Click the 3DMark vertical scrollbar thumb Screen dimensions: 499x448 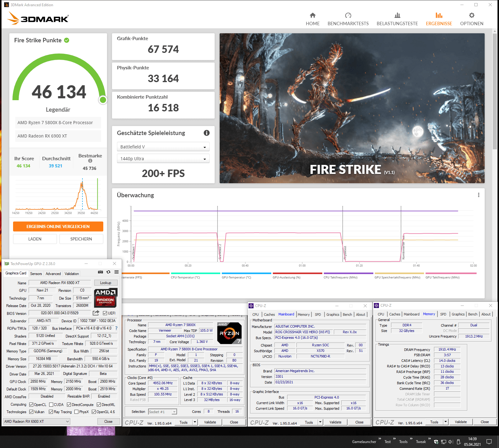pyautogui.click(x=495, y=91)
